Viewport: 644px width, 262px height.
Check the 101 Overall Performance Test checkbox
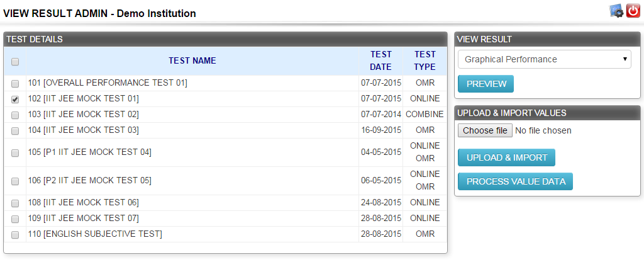pyautogui.click(x=15, y=84)
